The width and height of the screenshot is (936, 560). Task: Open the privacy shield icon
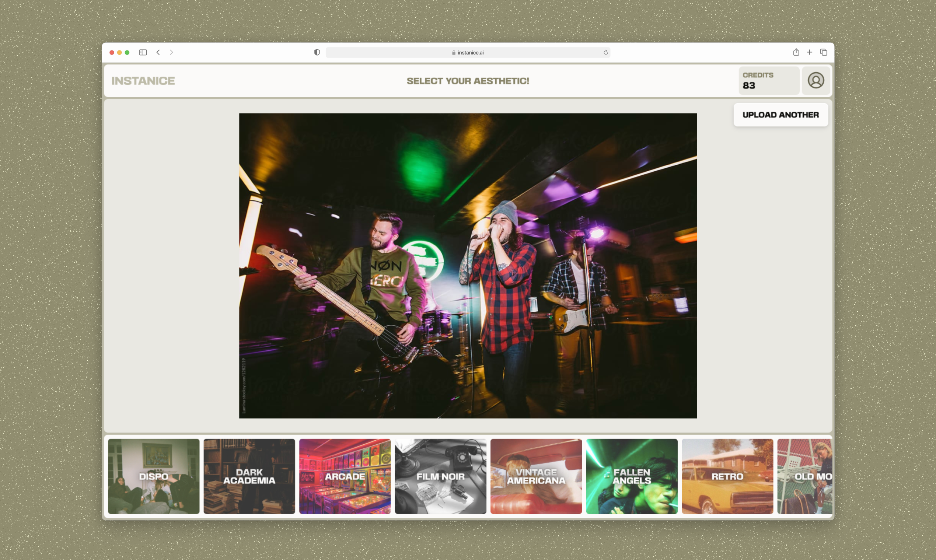317,52
